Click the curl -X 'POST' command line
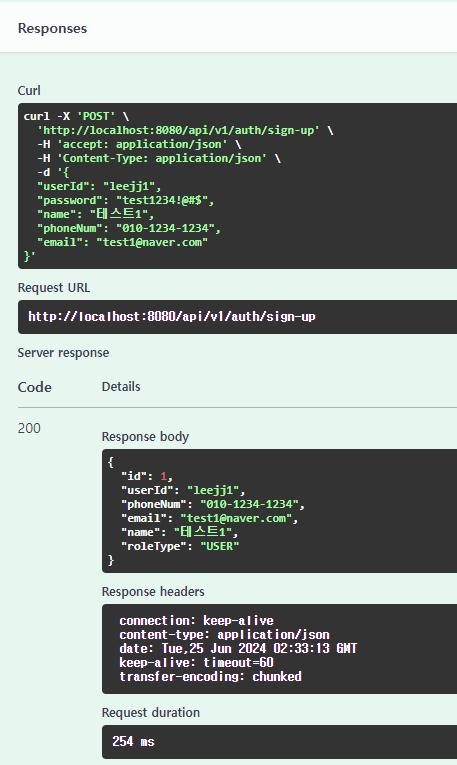 (x=76, y=116)
